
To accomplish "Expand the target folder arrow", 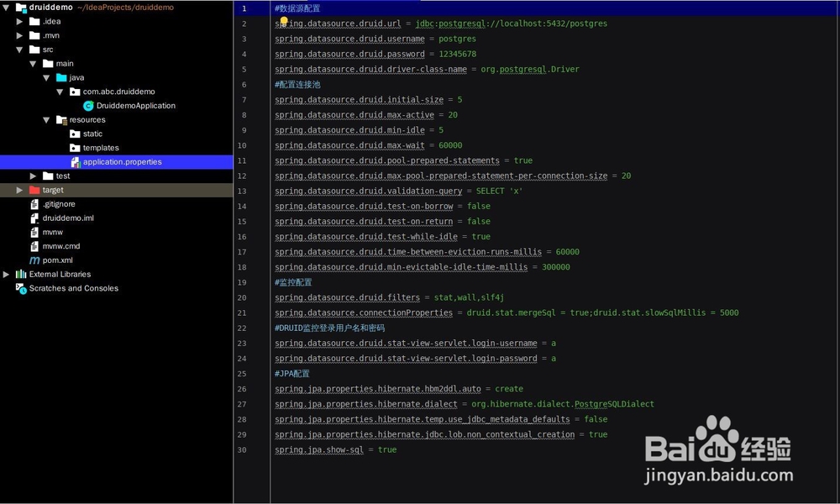I will [19, 190].
